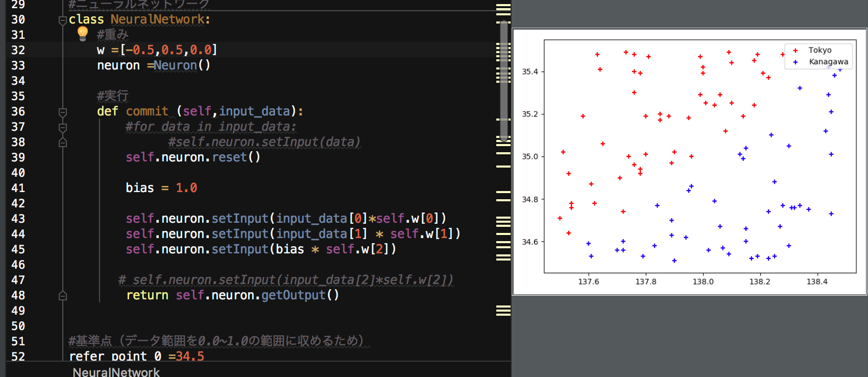Click line number 36 in the gutter
The image size is (868, 377).
coord(18,111)
